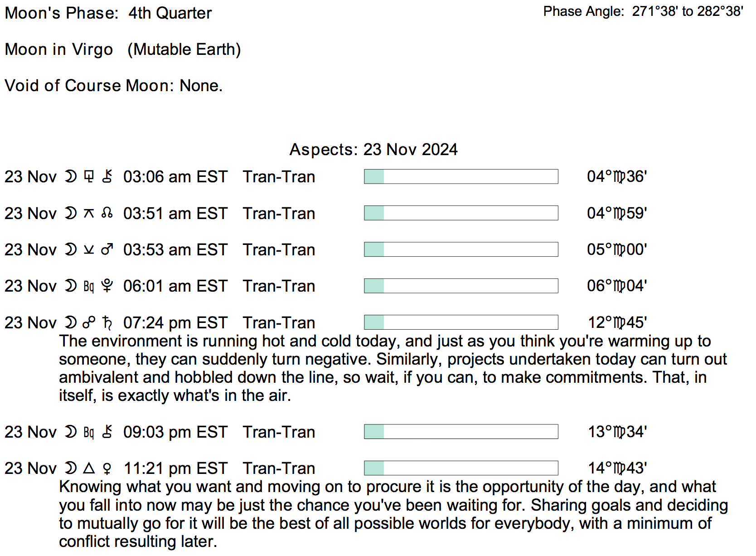This screenshot has width=756, height=556.
Task: Click the Moon in Virgo line
Action: coord(122,49)
